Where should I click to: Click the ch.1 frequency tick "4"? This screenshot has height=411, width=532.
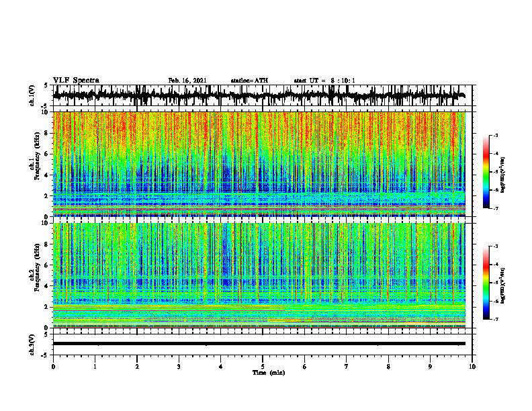click(46, 175)
